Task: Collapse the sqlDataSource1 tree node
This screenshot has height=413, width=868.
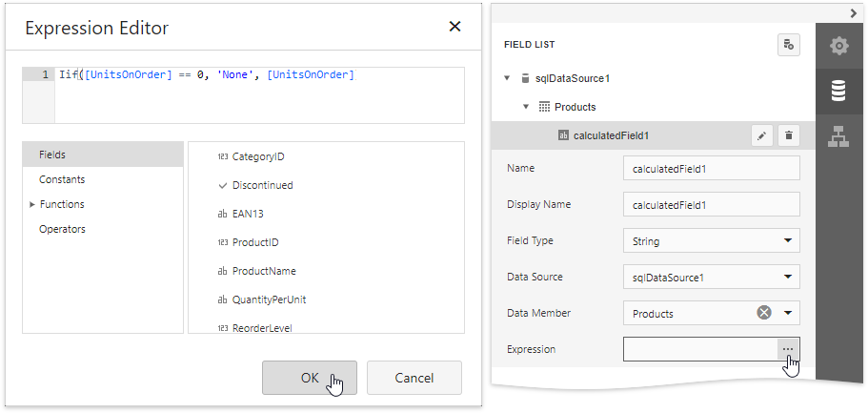Action: point(508,78)
